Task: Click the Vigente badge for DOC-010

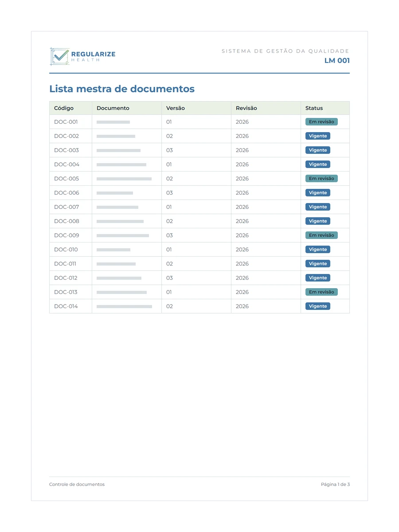Action: (318, 250)
